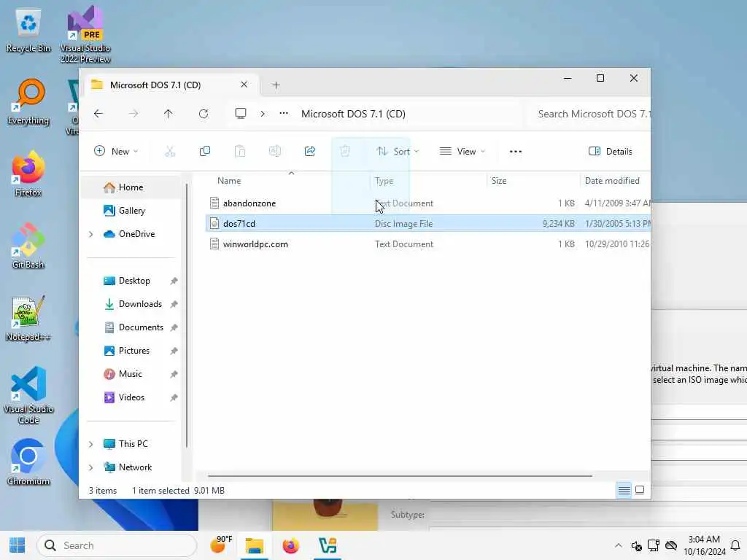Open the Windows Start menu
Viewport: 747px width, 560px height.
pyautogui.click(x=18, y=545)
